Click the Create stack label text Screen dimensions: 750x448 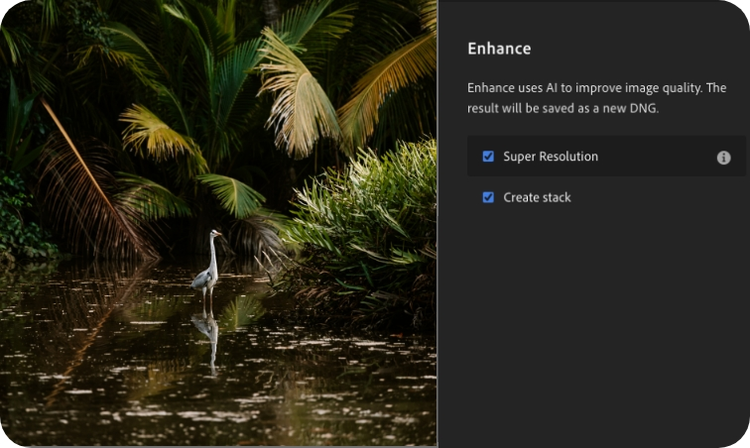coord(537,198)
